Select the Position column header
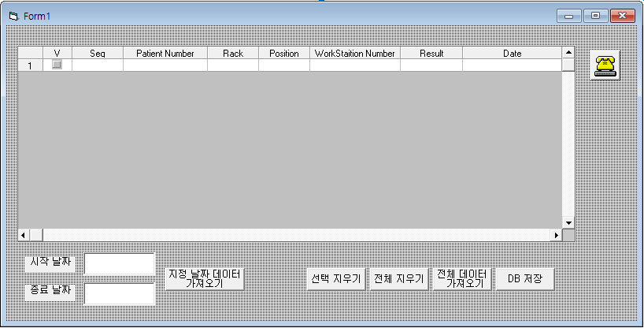644x328 pixels. (x=283, y=53)
